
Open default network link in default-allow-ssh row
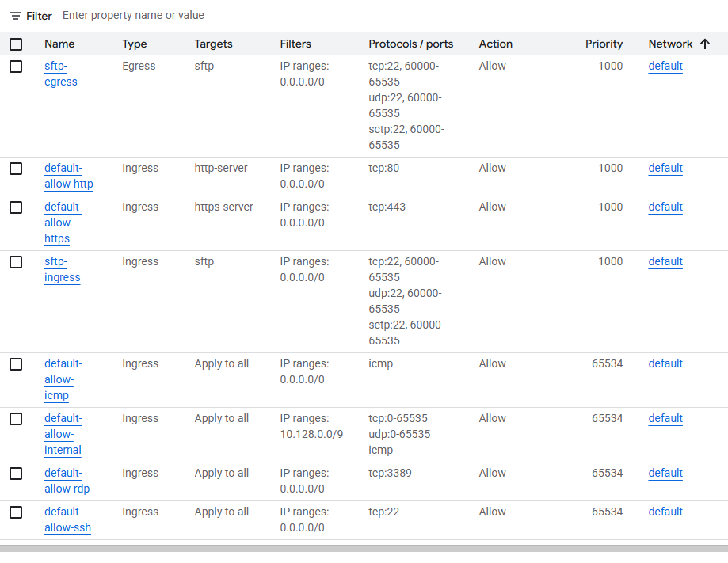[x=665, y=512]
